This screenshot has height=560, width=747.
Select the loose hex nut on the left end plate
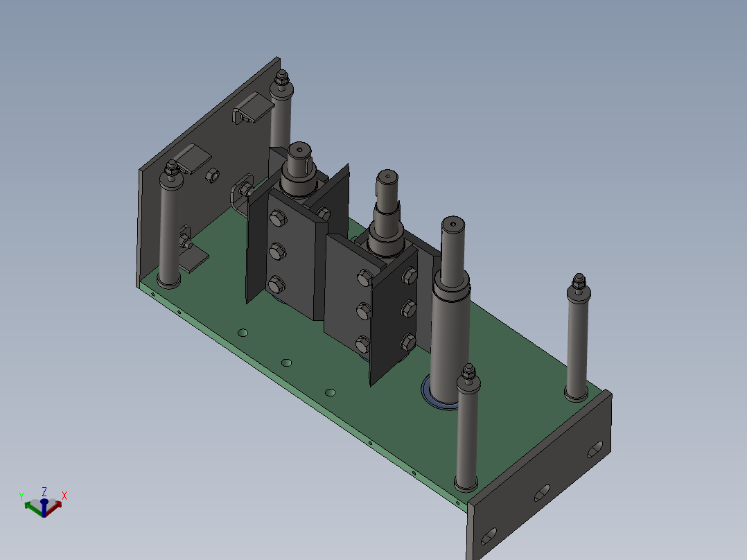(x=212, y=175)
